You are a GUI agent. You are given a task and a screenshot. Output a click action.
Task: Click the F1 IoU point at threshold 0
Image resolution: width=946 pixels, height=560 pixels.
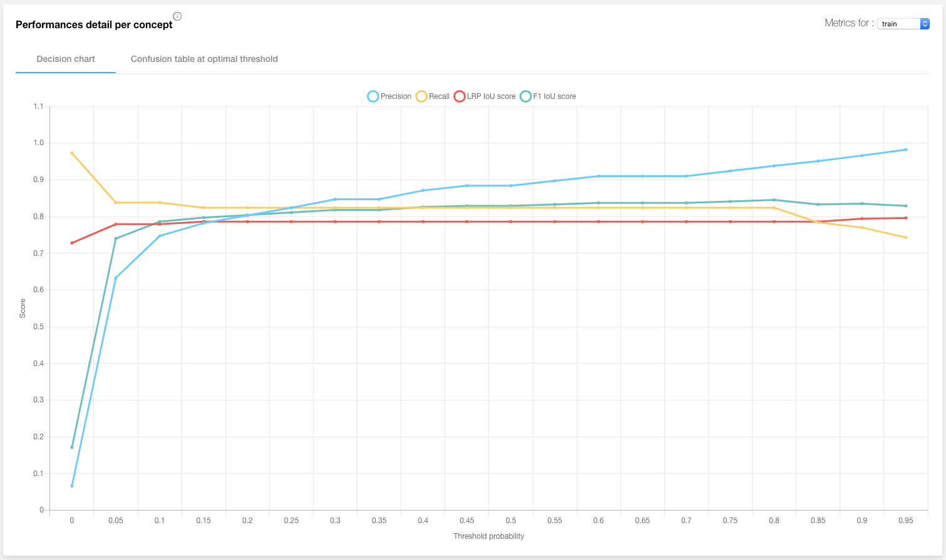coord(72,447)
